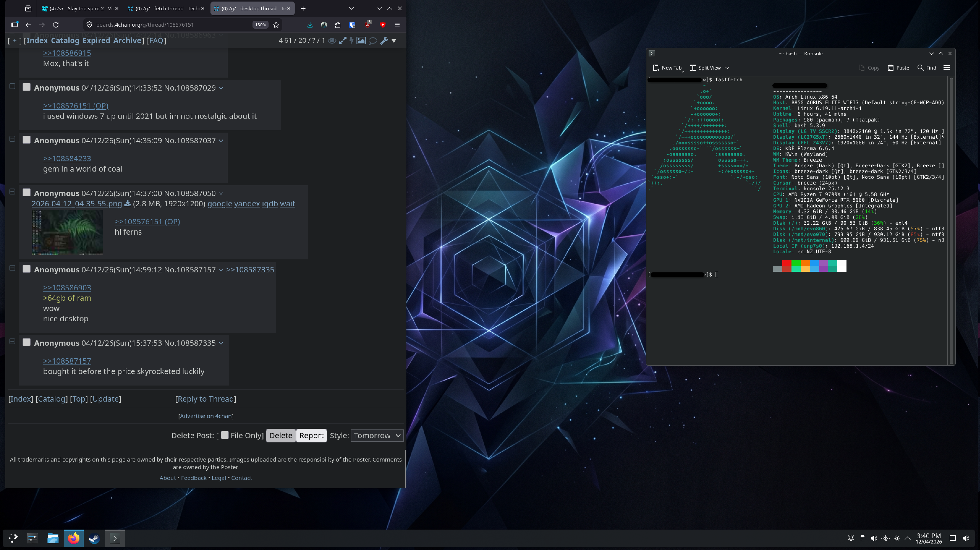Open the Style dropdown showing Tomorrow
The height and width of the screenshot is (550, 980).
click(377, 435)
